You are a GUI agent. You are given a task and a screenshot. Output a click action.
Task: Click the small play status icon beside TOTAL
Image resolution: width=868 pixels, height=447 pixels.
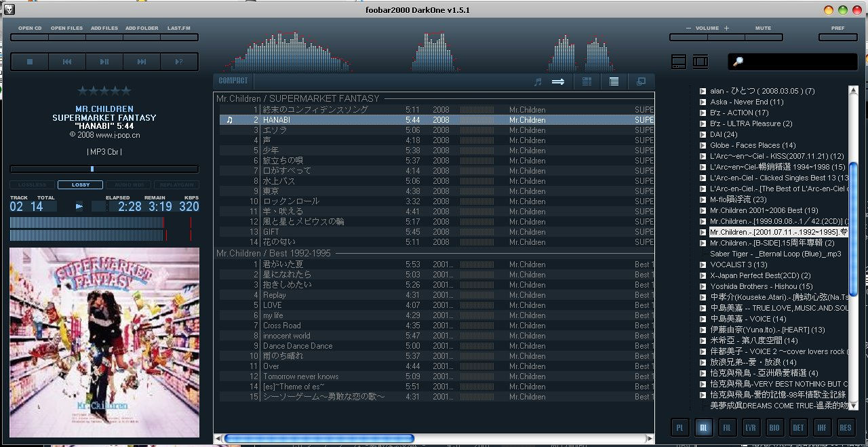tap(79, 206)
